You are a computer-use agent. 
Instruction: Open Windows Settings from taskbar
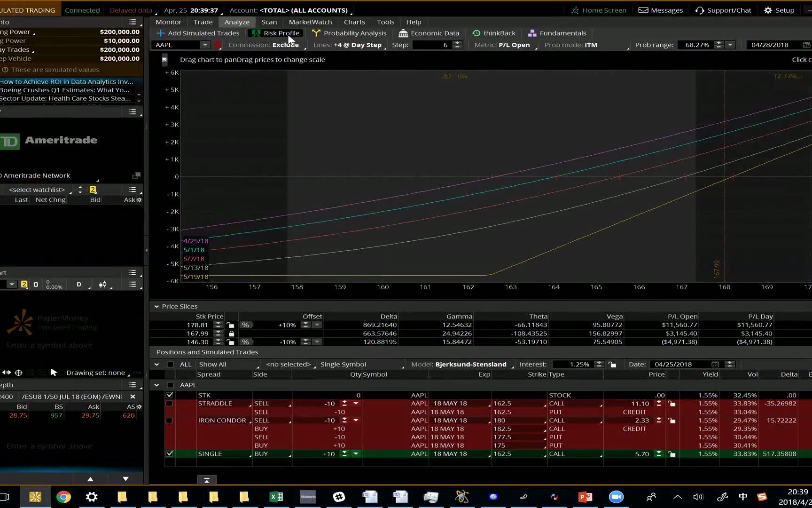(x=92, y=497)
